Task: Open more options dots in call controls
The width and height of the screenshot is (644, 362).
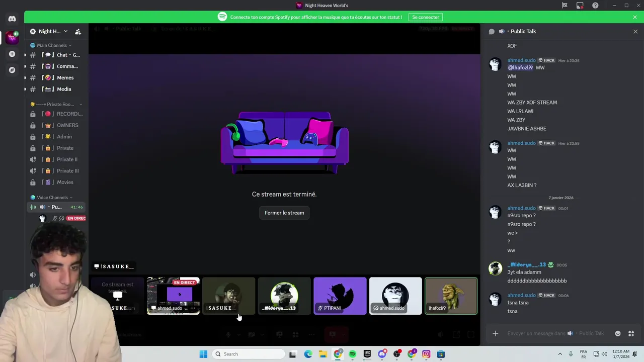Action: [311, 334]
